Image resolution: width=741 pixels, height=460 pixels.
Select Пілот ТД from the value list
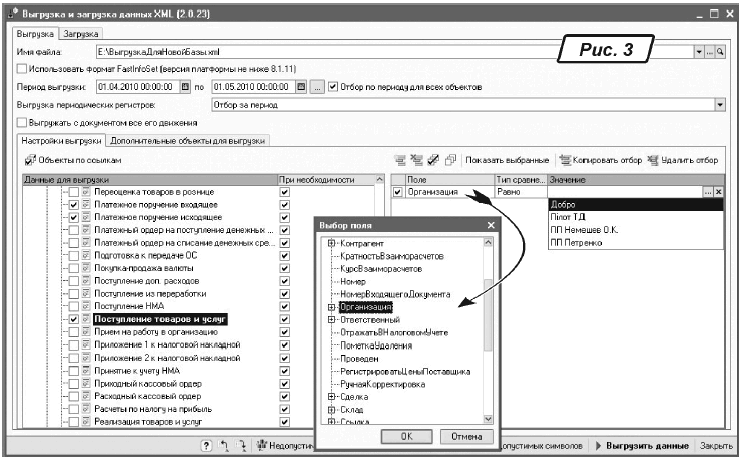pyautogui.click(x=567, y=216)
